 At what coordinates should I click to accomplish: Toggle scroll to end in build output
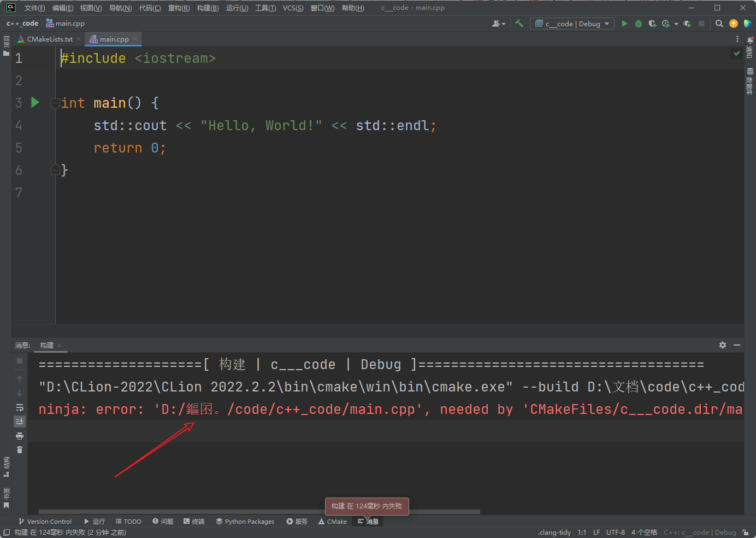click(20, 421)
